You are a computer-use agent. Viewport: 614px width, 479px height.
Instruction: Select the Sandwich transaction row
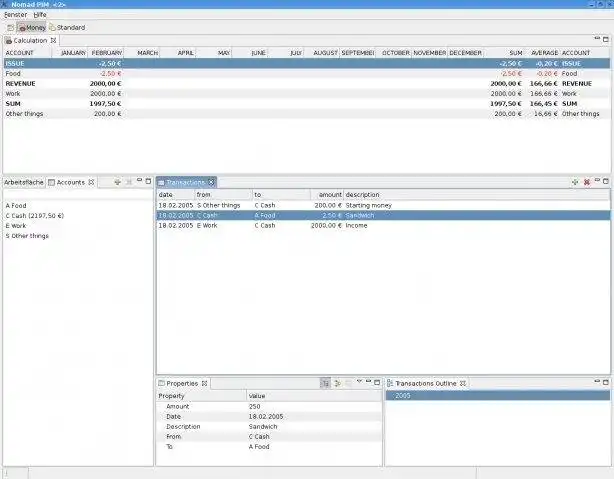click(383, 215)
